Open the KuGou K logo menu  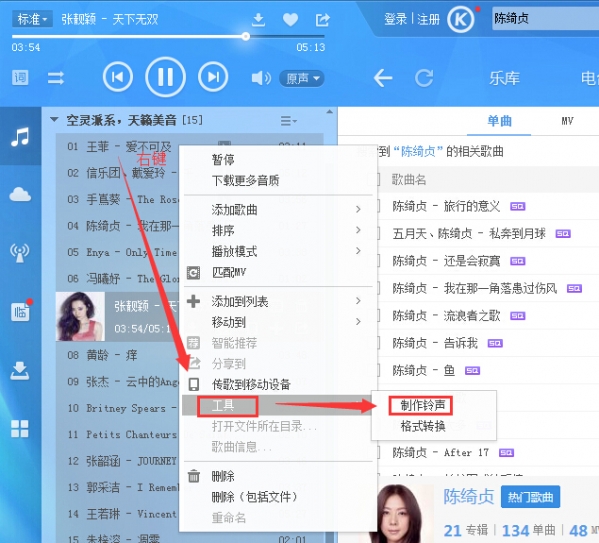click(x=461, y=19)
